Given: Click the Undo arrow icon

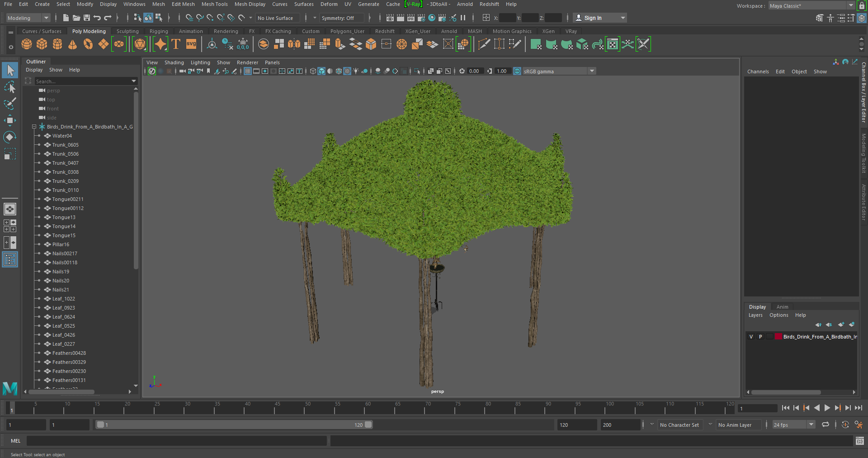Looking at the screenshot, I should click(97, 18).
